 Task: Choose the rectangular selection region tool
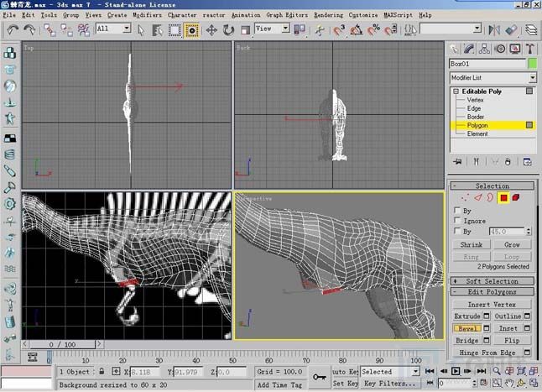[x=175, y=30]
